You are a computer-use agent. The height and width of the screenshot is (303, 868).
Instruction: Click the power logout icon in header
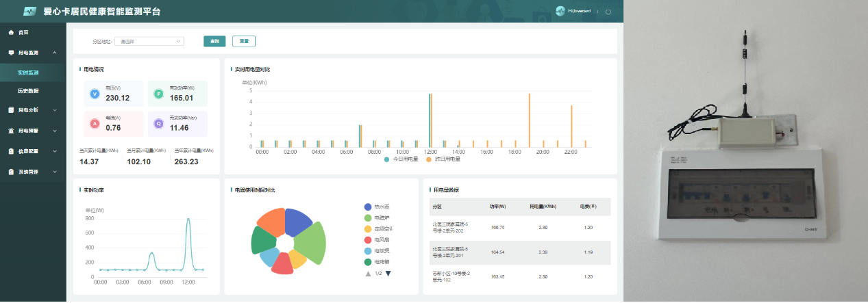pos(608,11)
